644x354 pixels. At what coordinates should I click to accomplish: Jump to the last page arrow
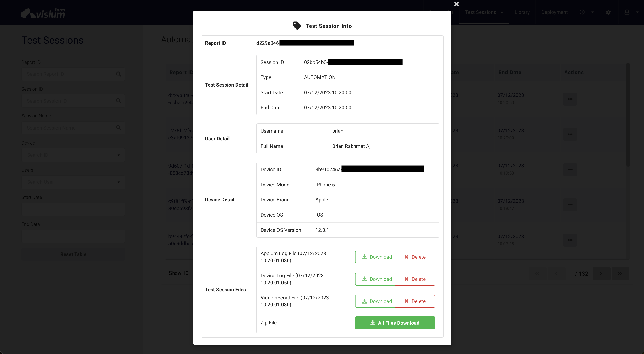pos(620,273)
